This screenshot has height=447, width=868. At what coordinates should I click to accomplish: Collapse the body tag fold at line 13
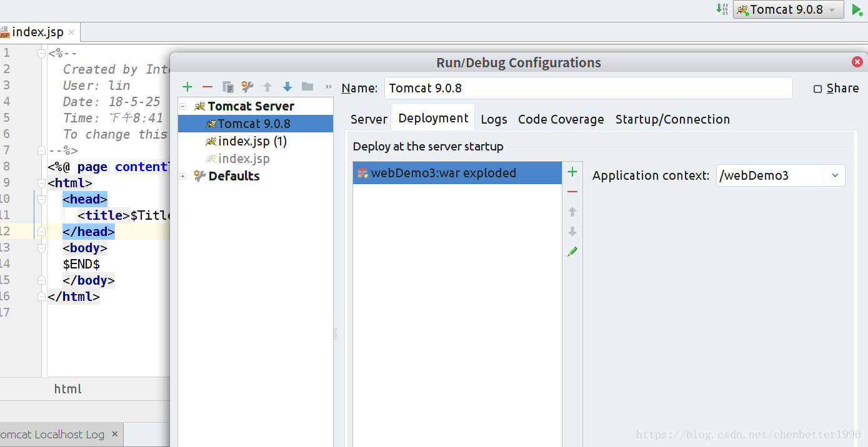[x=42, y=248]
